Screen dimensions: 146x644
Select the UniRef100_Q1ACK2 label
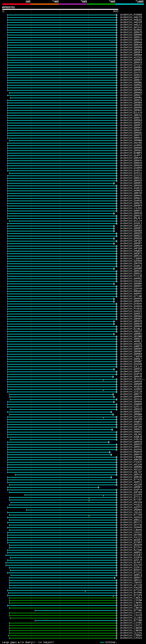pos(131,605)
